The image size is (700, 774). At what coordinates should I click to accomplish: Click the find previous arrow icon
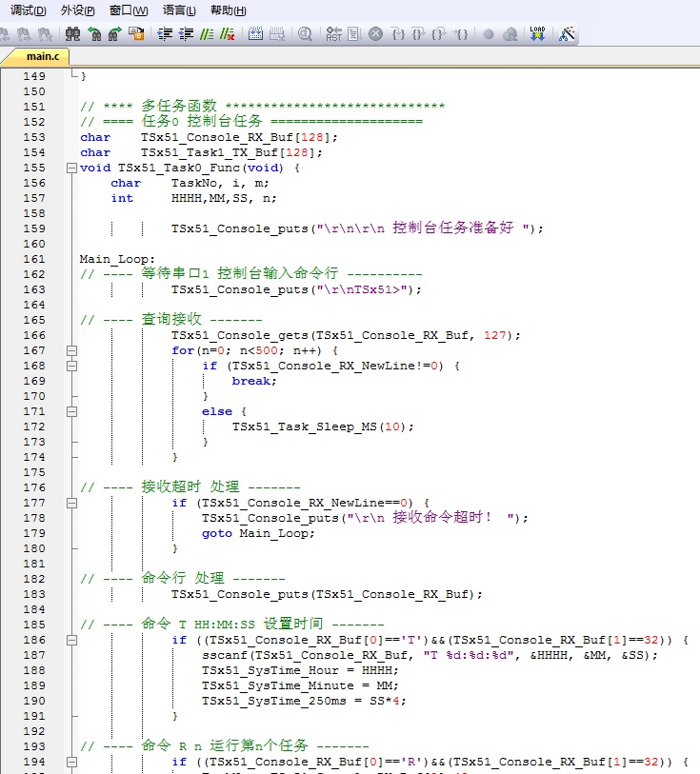click(x=94, y=34)
